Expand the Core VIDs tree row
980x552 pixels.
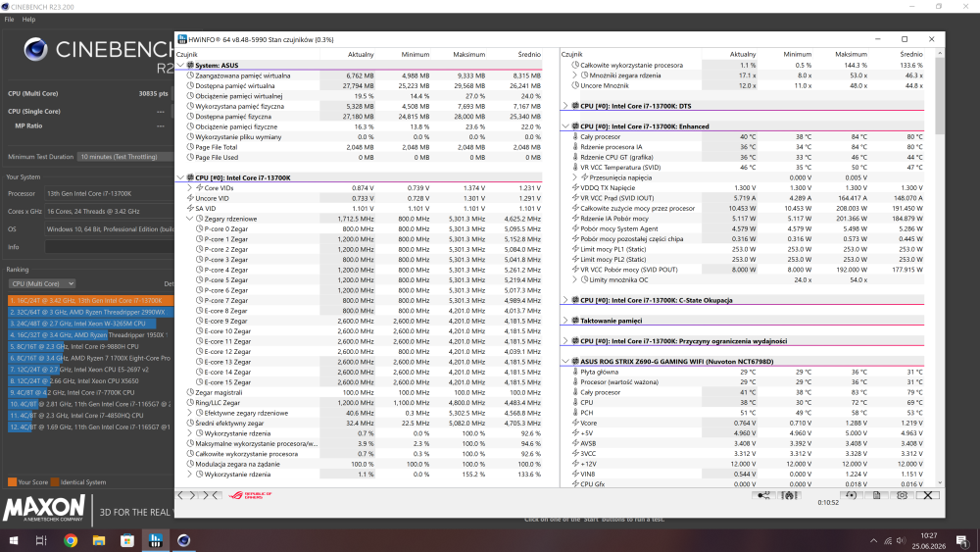[189, 187]
